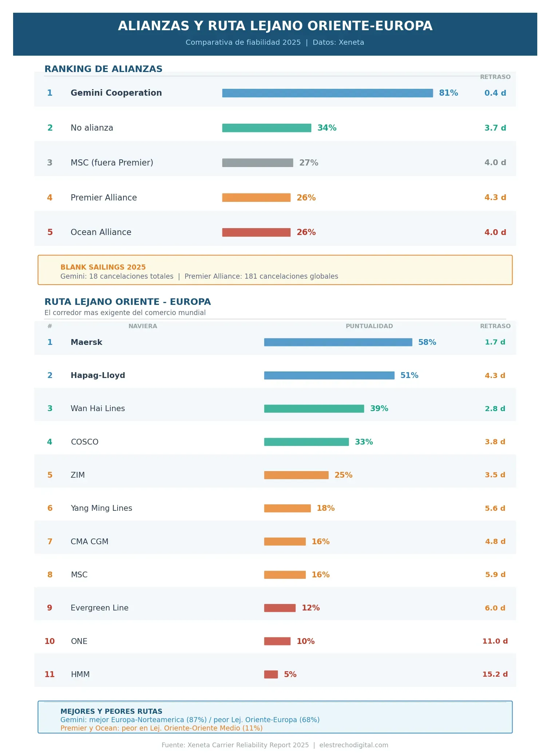Click the 'RANKING DE ALIANZAS' heading
550x756 pixels.
tap(103, 69)
